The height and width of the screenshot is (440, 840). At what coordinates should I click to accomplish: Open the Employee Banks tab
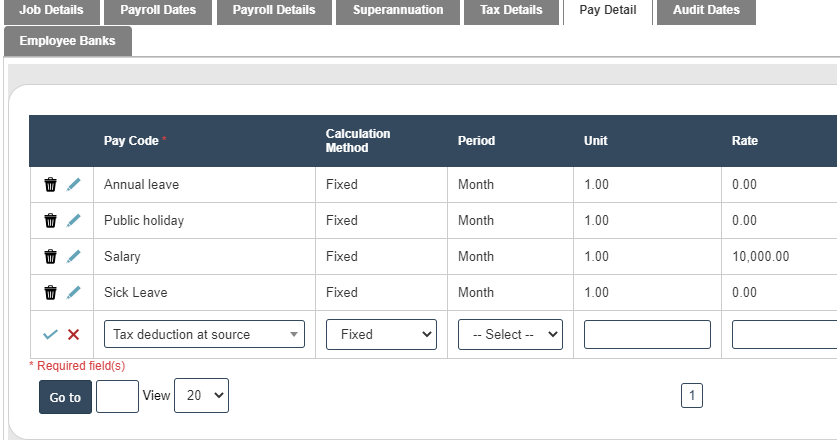click(x=67, y=41)
